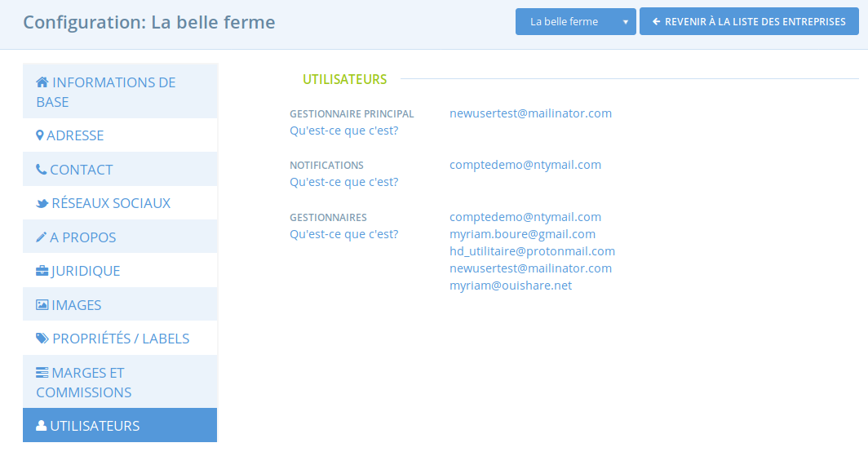Click the home icon beside Informations de base
The width and height of the screenshot is (868, 465).
[x=42, y=82]
